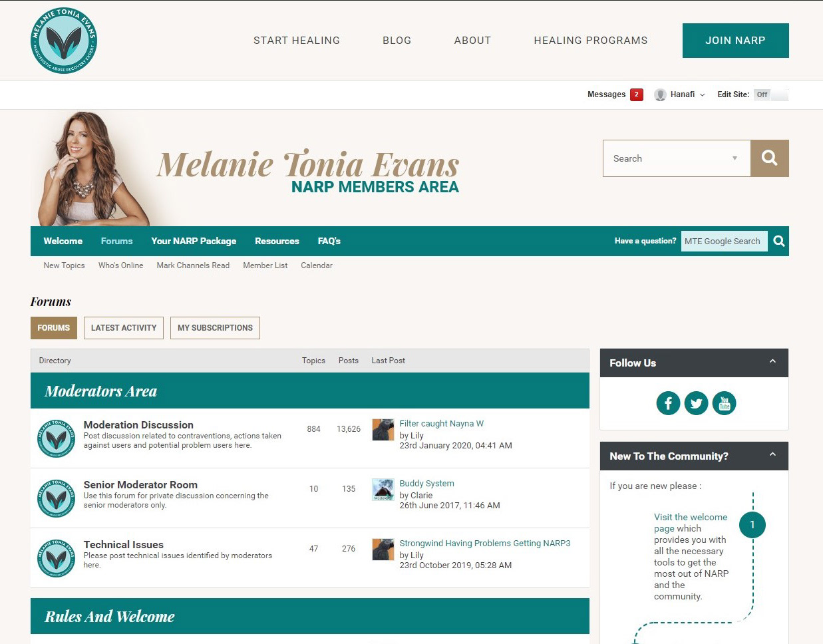Click the 884 topics count
Viewport: 823px width, 644px height.
pos(313,429)
